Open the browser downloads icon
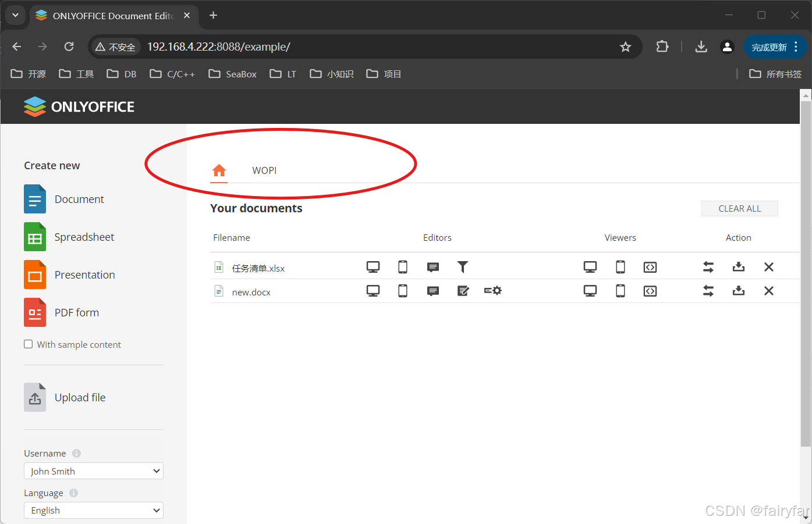Screen dimensions: 812x524 [x=701, y=47]
